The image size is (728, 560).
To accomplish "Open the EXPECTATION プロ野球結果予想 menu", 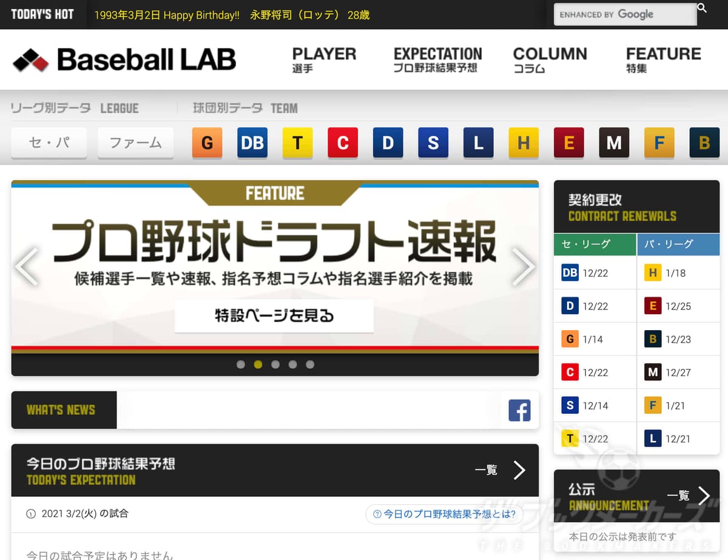I will click(x=437, y=59).
